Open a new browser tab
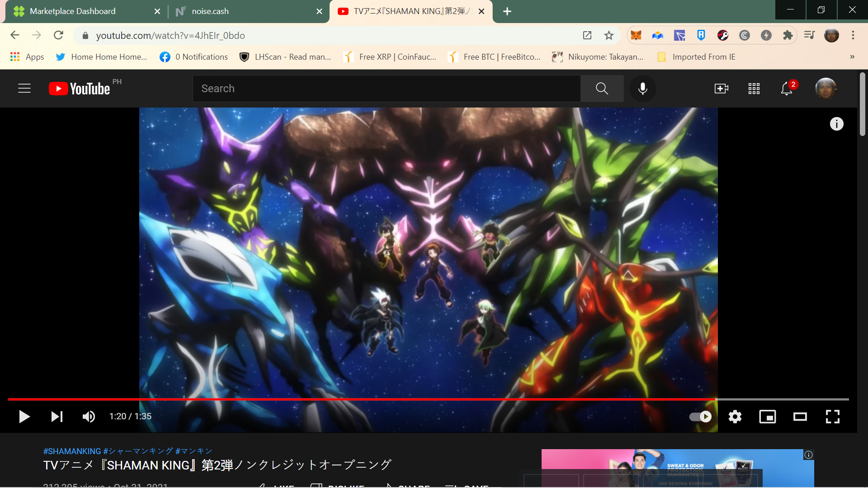The height and width of the screenshot is (488, 868). 507,11
